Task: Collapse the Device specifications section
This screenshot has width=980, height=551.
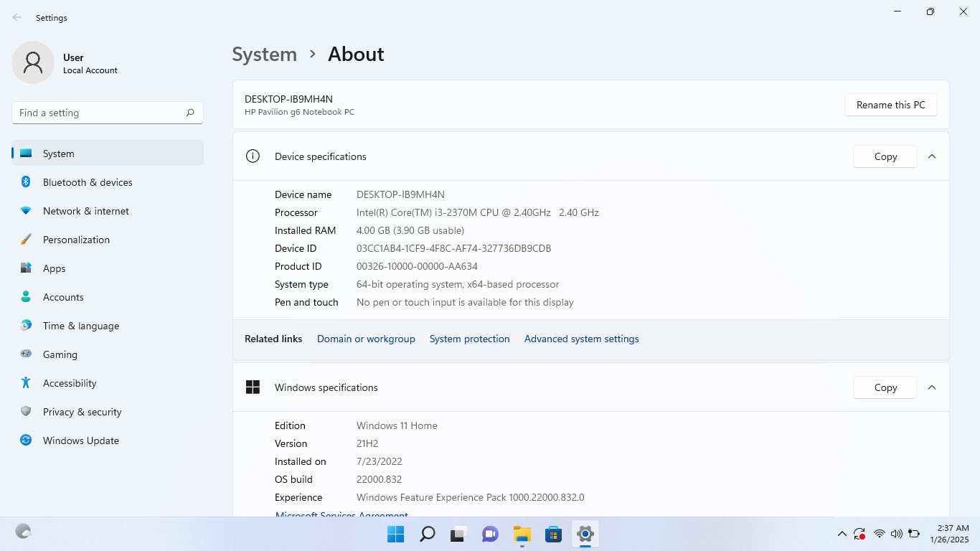Action: (932, 156)
